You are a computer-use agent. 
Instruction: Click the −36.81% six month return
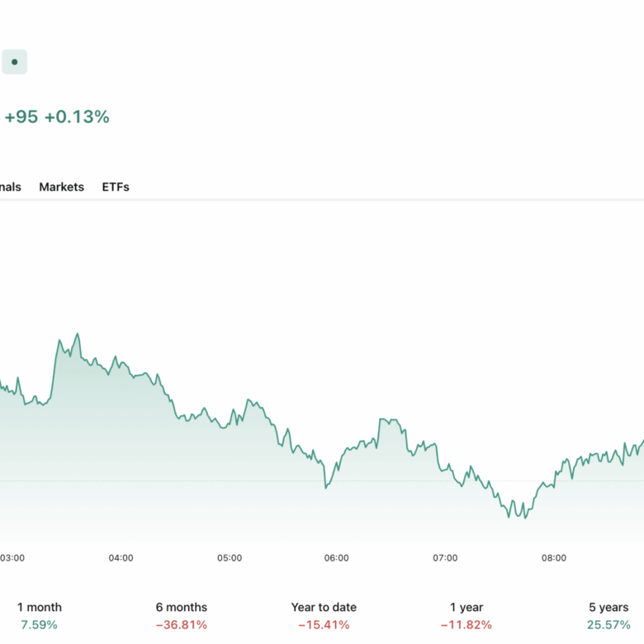tap(182, 625)
